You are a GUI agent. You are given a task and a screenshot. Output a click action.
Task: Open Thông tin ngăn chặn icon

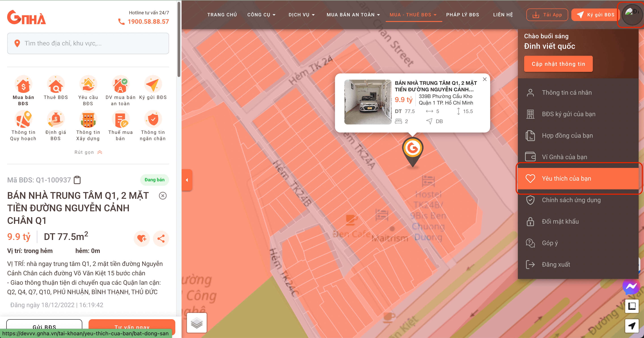coord(153,119)
